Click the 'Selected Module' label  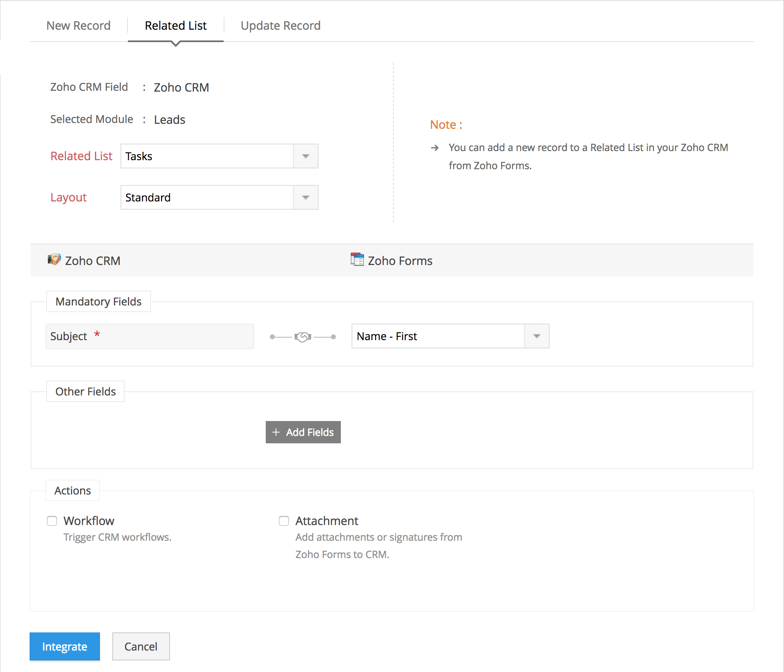click(x=92, y=119)
